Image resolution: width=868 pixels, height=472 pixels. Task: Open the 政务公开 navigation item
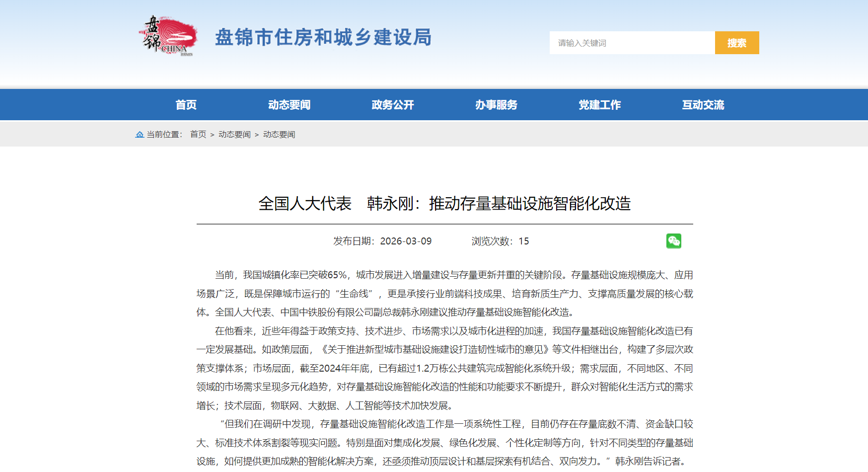pos(392,105)
